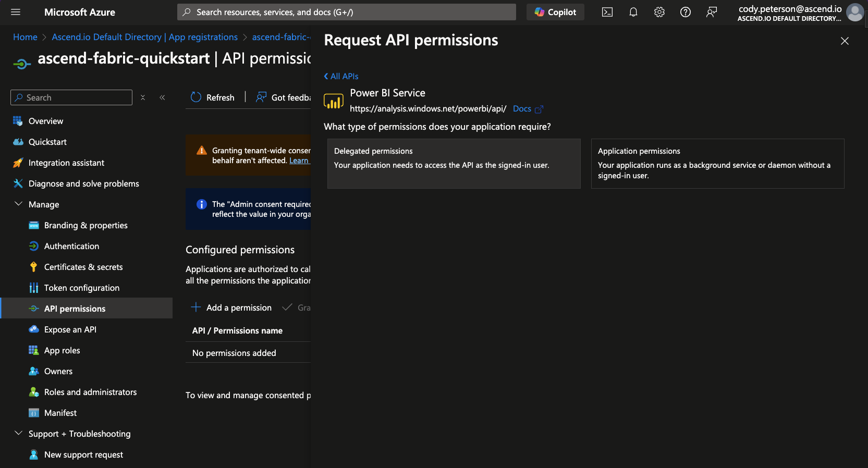The width and height of the screenshot is (868, 468).
Task: Open New support request
Action: [x=83, y=454]
